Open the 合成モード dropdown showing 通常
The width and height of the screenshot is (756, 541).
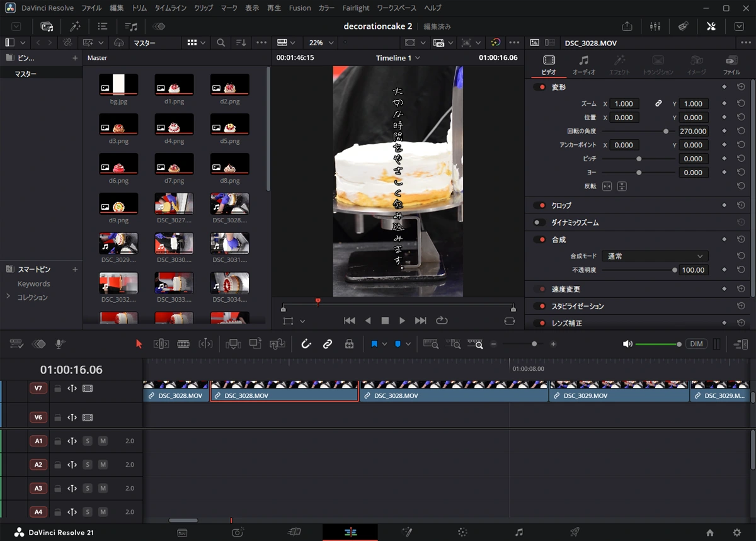[655, 256]
